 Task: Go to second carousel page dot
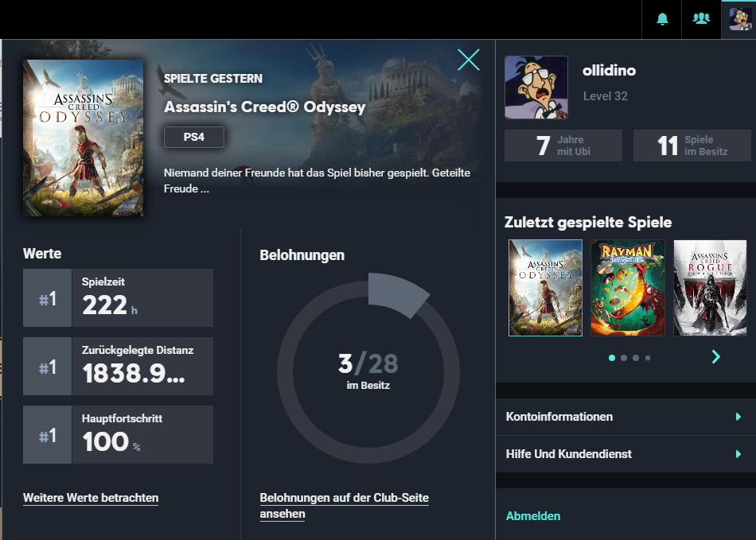[x=624, y=358]
